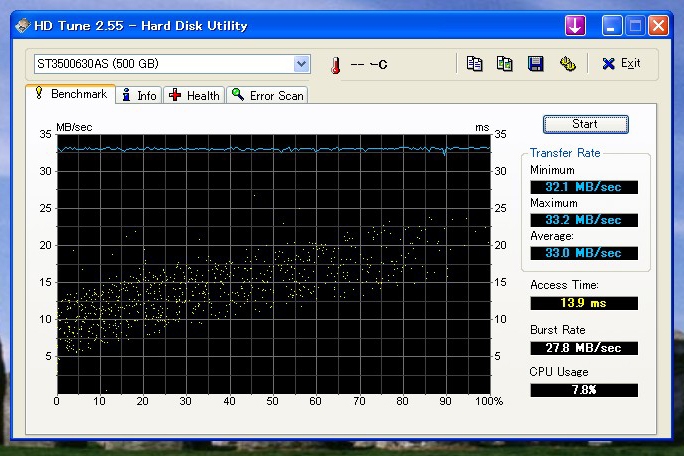
Task: Click the copy text to clipboard icon
Action: pyautogui.click(x=475, y=64)
